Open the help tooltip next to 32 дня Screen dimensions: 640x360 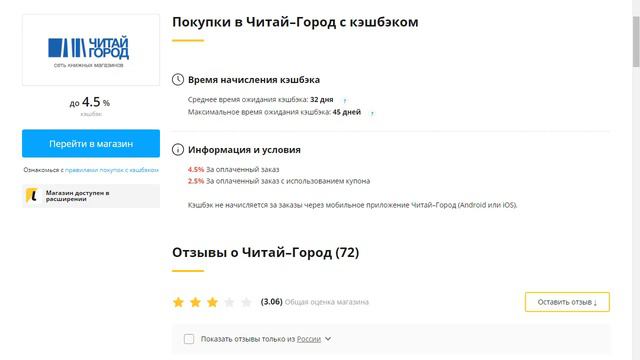(x=344, y=100)
